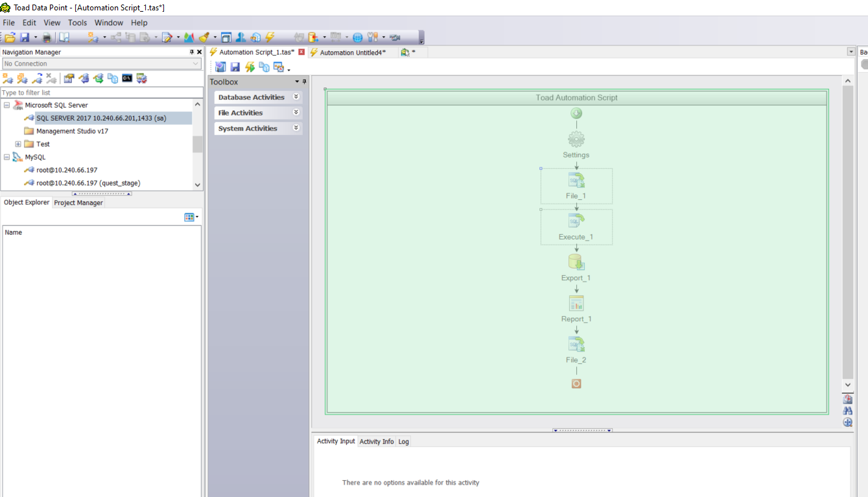This screenshot has width=868, height=497.
Task: Toggle the Toolbox panel pin
Action: (305, 82)
